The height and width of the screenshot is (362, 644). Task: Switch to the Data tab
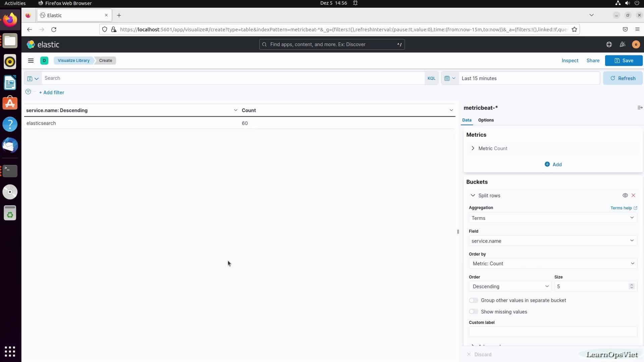467,120
